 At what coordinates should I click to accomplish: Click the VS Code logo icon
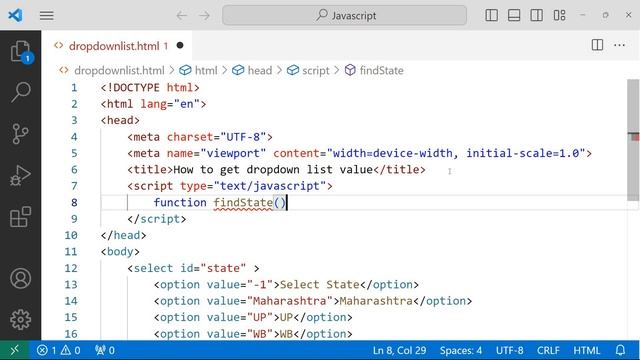pos(16,16)
